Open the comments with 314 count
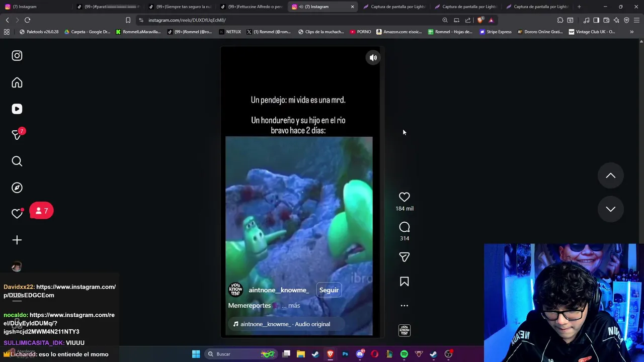This screenshot has height=362, width=644. click(x=404, y=227)
